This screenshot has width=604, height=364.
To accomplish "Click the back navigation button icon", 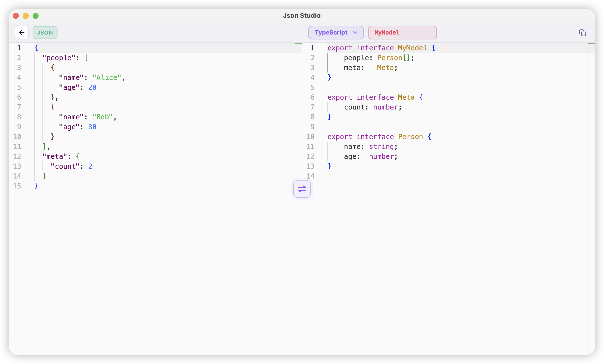I will point(22,32).
